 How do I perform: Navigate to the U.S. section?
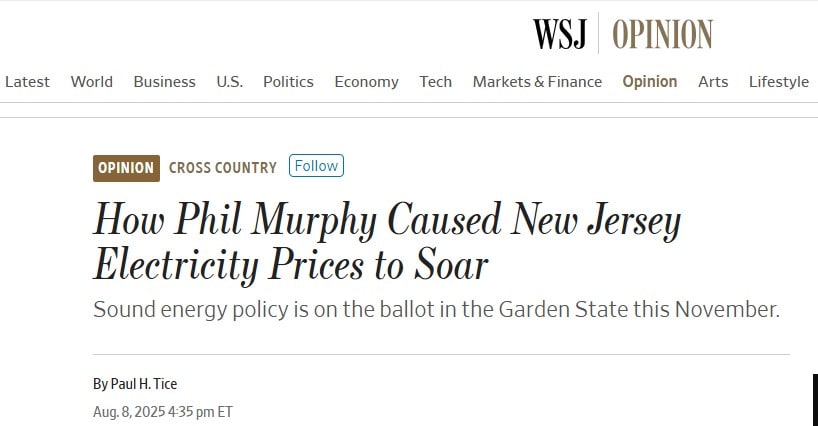point(230,82)
